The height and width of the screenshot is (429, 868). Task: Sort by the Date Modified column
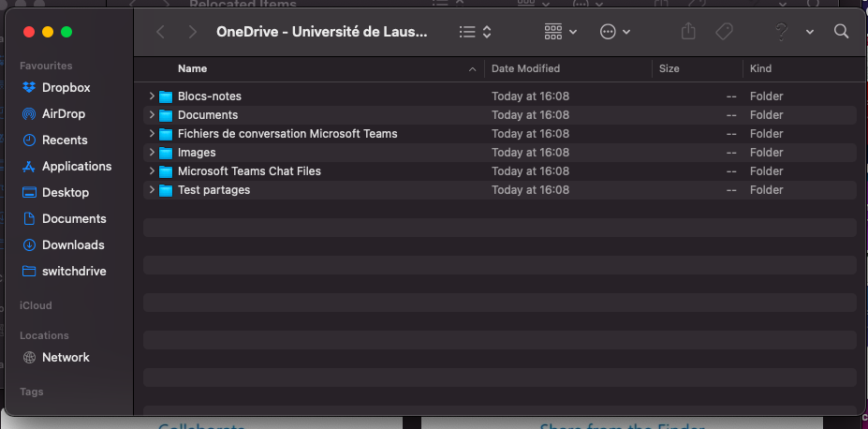click(x=525, y=68)
